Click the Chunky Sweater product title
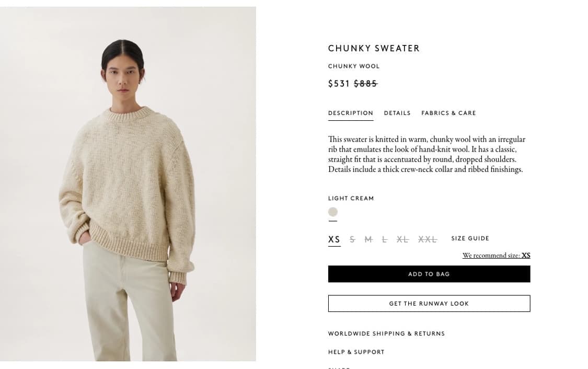 coord(374,49)
